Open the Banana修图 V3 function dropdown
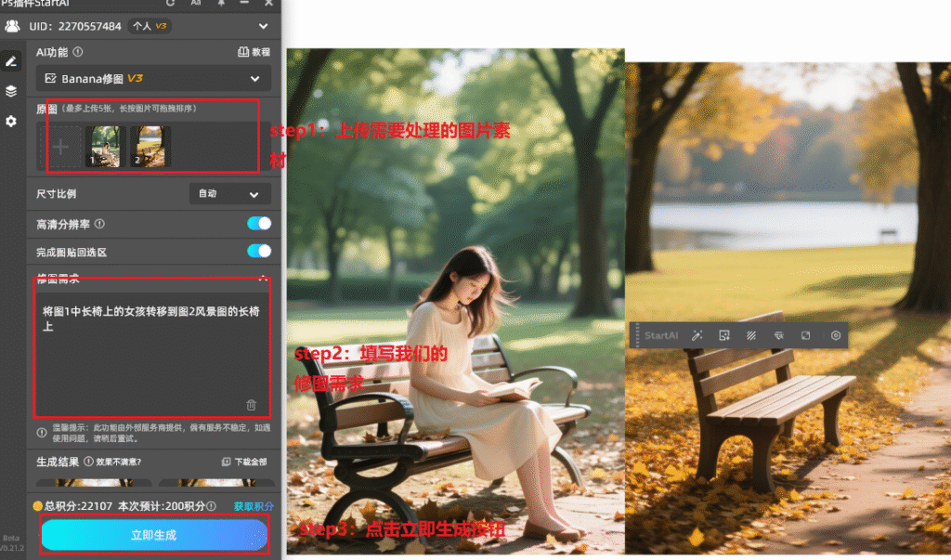This screenshot has height=560, width=951. point(154,79)
